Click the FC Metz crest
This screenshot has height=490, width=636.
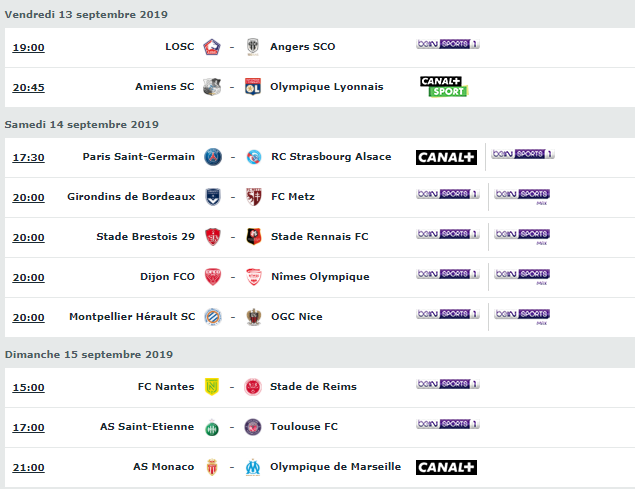[254, 197]
